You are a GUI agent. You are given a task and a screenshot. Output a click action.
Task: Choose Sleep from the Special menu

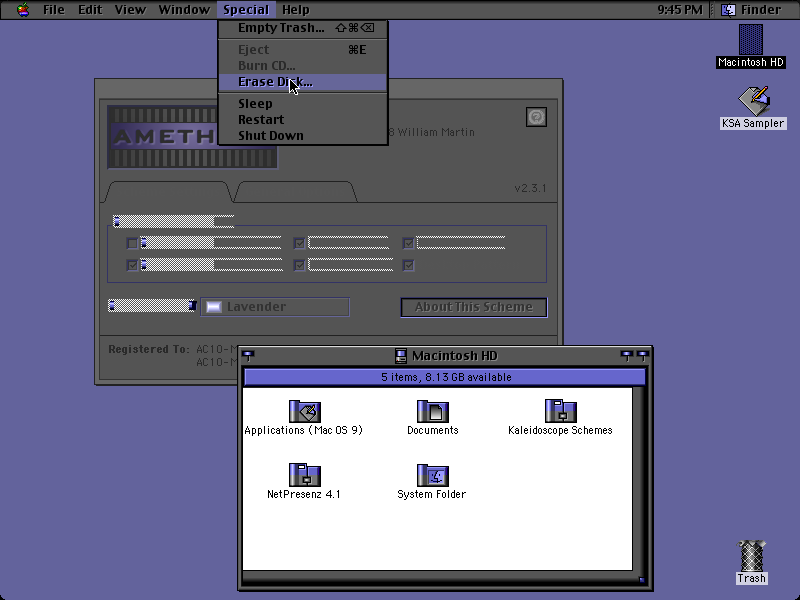pyautogui.click(x=303, y=104)
